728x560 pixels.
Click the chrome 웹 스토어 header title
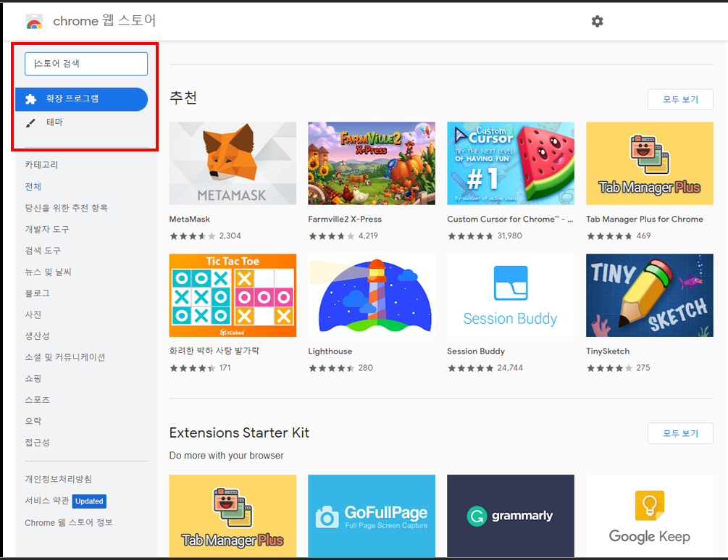point(104,21)
